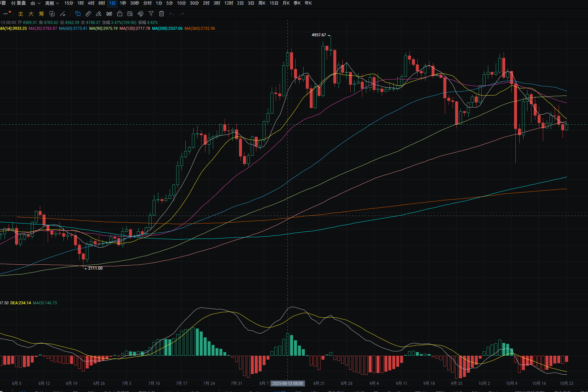Open the filter funnel icon
The image size is (588, 392).
pyautogui.click(x=151, y=14)
